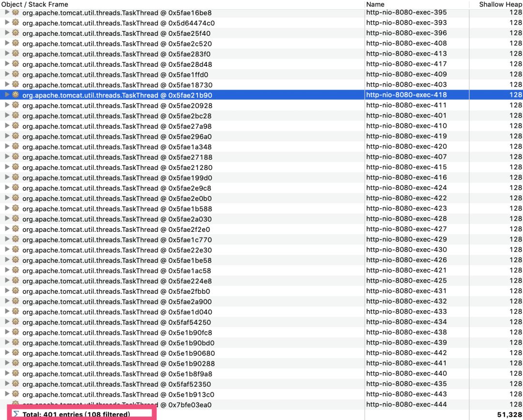Expand TaskThread @ 0x5fae2e9c8 node
The width and height of the screenshot is (523, 420).
(7, 188)
